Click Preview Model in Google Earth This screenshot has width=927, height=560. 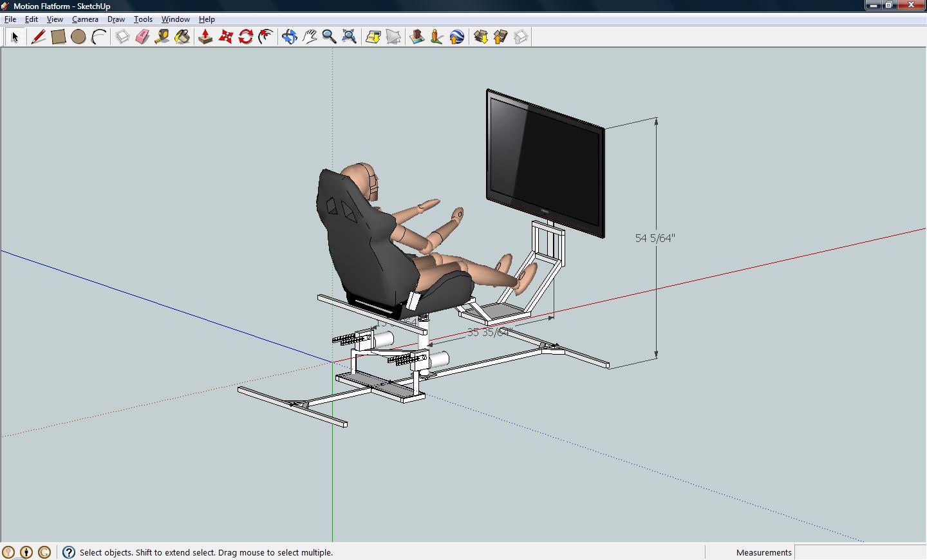pos(457,37)
